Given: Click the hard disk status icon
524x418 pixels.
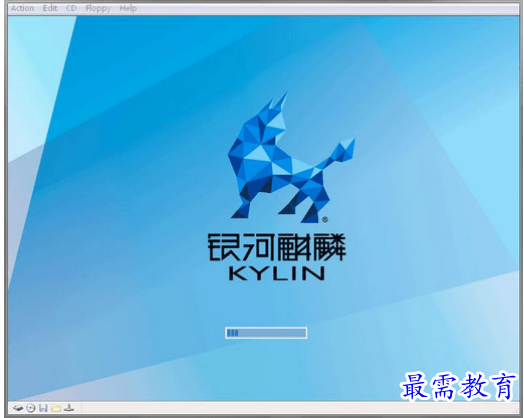Looking at the screenshot, I should [x=18, y=408].
